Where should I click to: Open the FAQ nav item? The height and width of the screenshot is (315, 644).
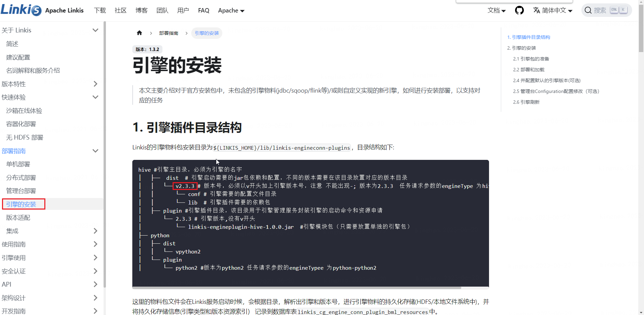pos(204,10)
